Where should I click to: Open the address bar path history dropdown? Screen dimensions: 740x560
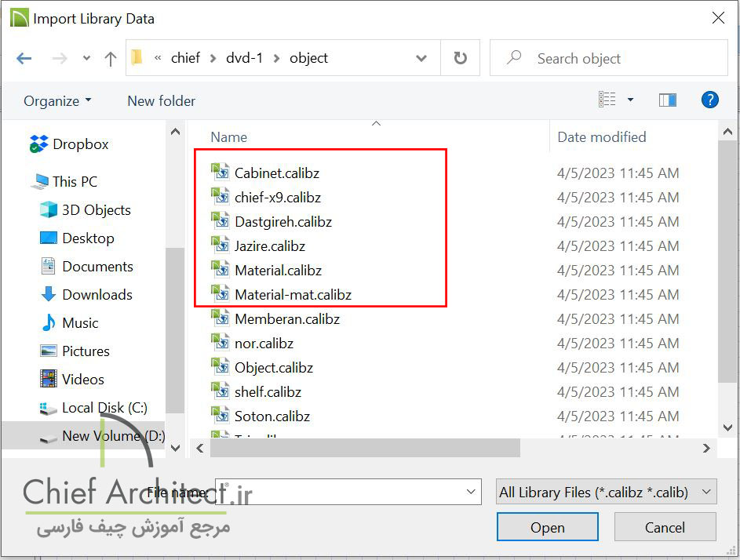tap(421, 58)
